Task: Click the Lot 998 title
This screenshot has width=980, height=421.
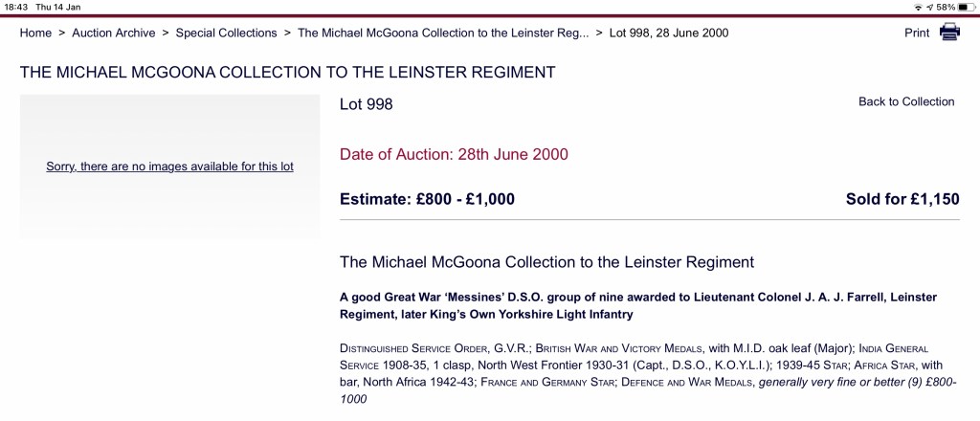Action: pos(367,103)
